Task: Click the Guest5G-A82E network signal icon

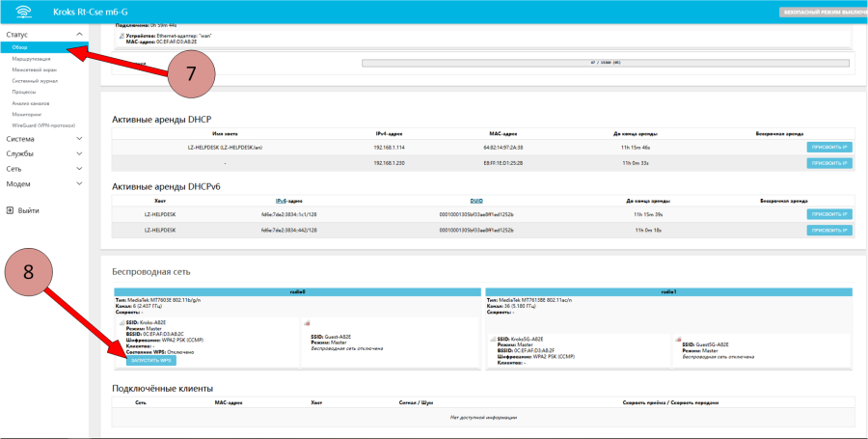Action: [x=677, y=339]
